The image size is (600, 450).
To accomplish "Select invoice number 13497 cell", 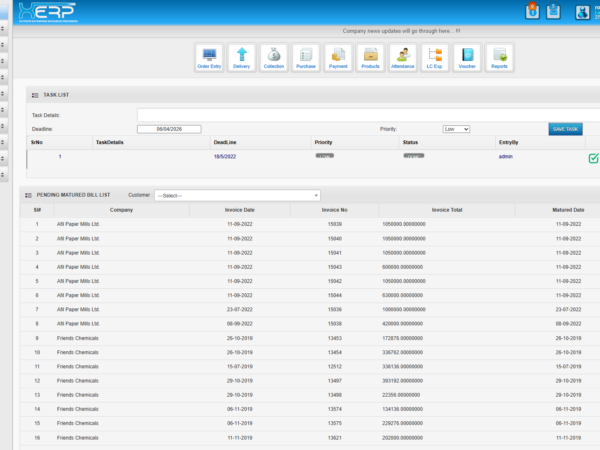I will coord(335,381).
